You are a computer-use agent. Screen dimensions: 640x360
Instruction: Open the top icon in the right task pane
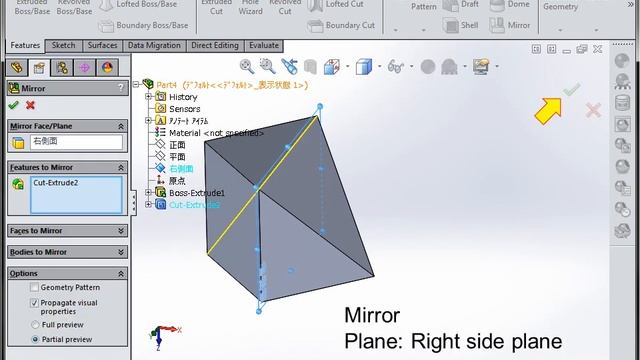[x=622, y=61]
